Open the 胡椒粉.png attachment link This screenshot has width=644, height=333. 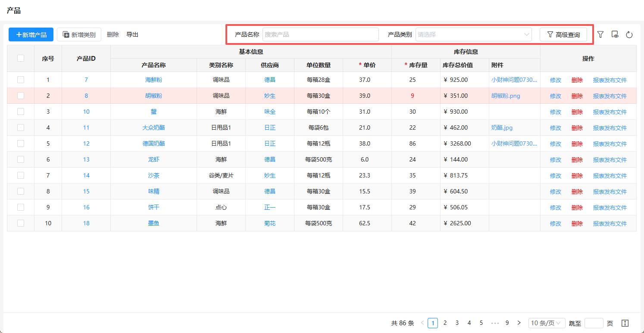[506, 96]
